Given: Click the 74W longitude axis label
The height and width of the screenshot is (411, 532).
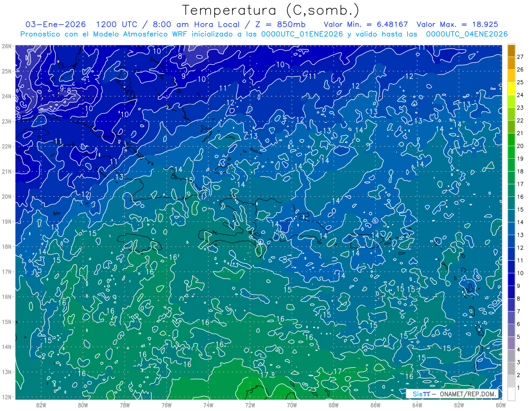Looking at the screenshot, I should (x=208, y=404).
